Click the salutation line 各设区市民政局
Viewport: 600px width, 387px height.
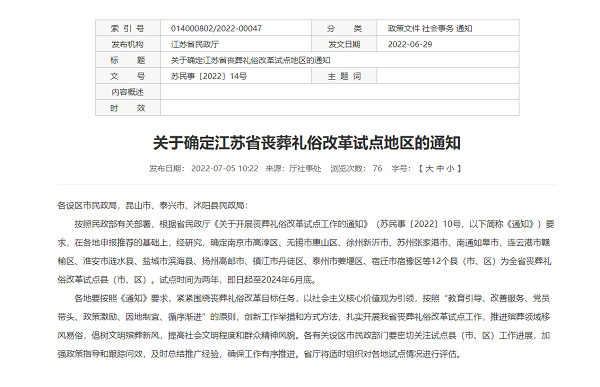[153, 206]
